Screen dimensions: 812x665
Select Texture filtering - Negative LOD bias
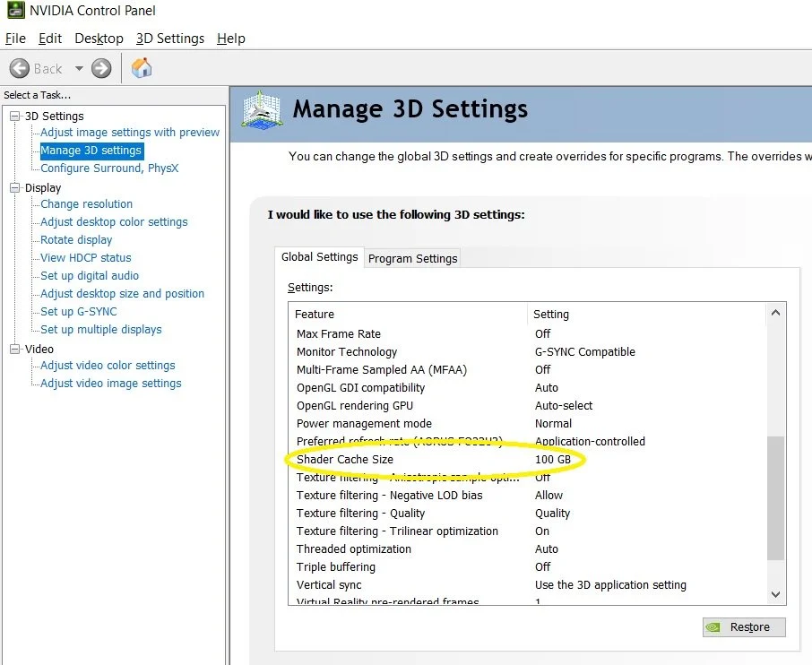527,496
